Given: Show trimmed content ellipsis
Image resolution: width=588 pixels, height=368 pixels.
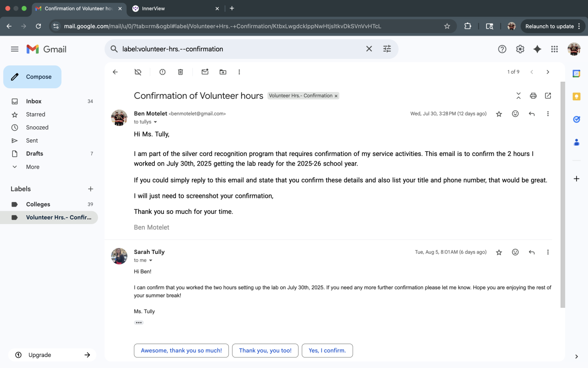Looking at the screenshot, I should [139, 322].
